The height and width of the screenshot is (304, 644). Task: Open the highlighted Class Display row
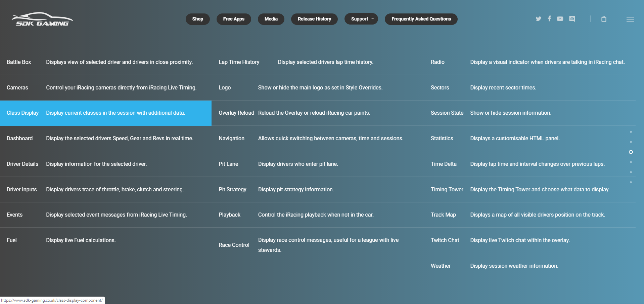106,113
